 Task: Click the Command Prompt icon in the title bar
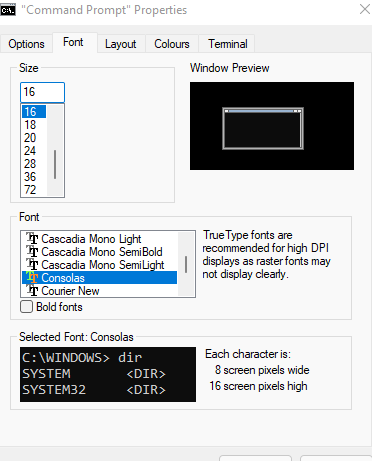8,10
